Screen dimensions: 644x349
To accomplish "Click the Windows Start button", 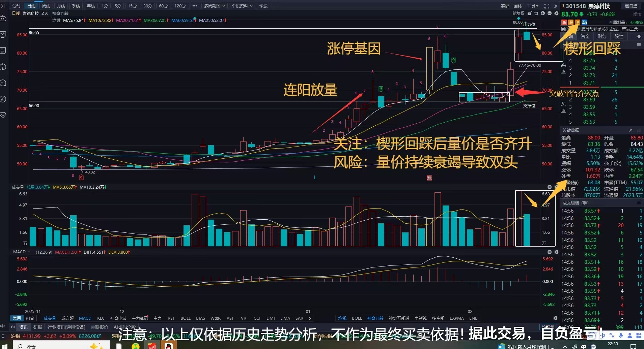I will [x=4, y=346].
